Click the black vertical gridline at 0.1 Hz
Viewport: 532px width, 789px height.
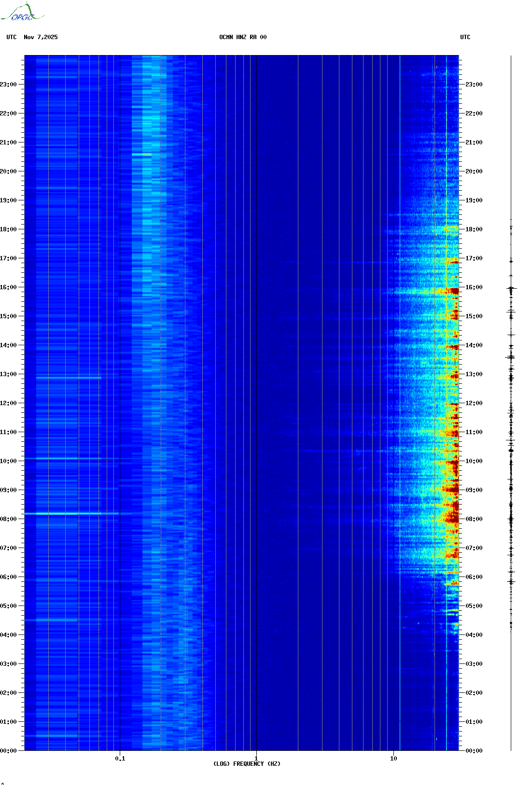coord(120,386)
